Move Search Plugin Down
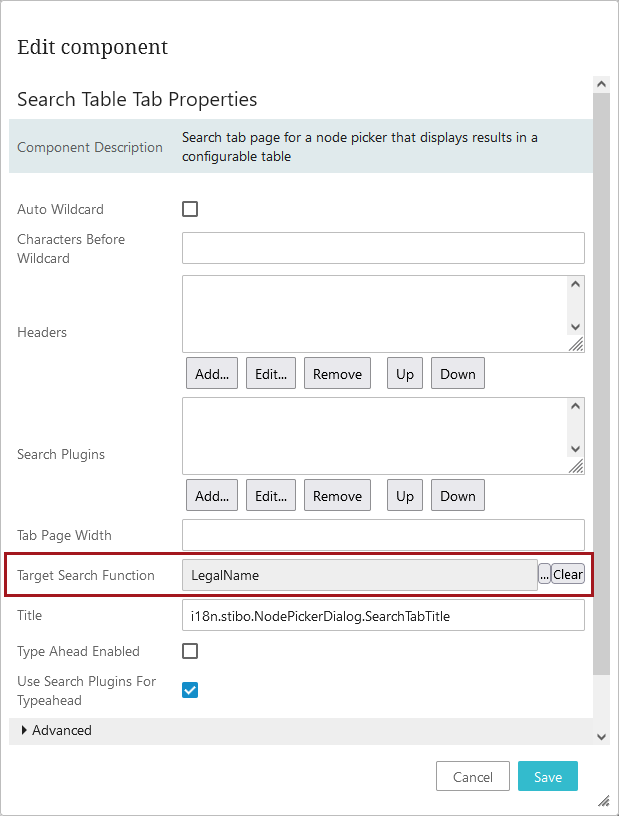The image size is (619, 816). 457,496
